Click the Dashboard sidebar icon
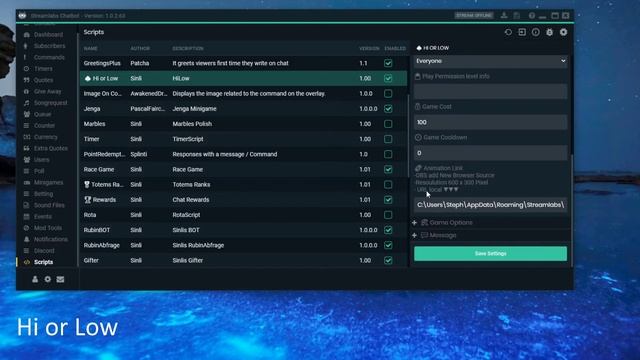Viewport: 640px width, 360px height. pos(27,35)
